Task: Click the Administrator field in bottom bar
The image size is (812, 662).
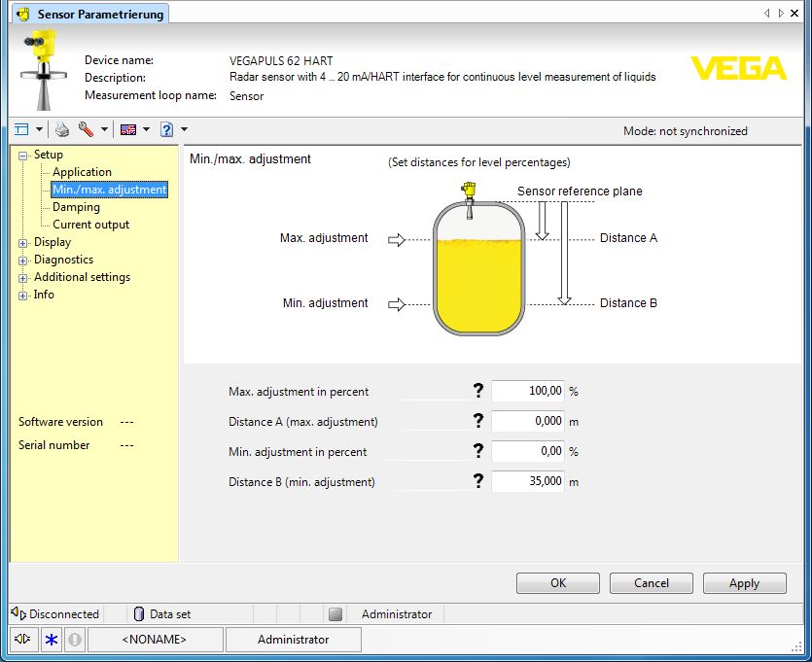Action: coord(294,640)
